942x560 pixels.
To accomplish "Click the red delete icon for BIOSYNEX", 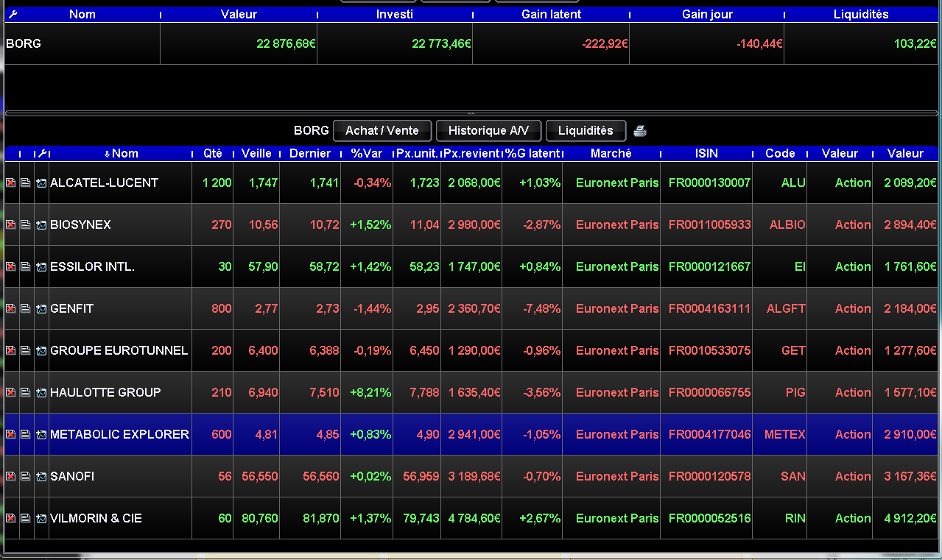I will pos(11,224).
